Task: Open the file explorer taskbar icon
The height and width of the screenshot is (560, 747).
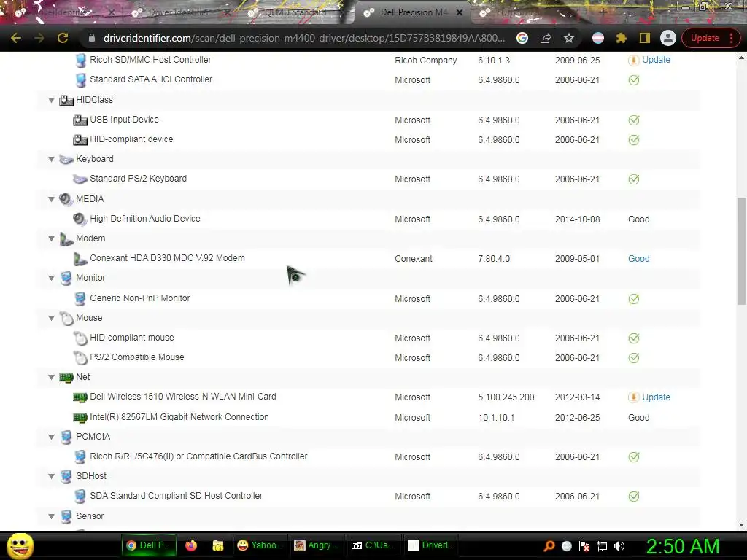Action: (217, 545)
